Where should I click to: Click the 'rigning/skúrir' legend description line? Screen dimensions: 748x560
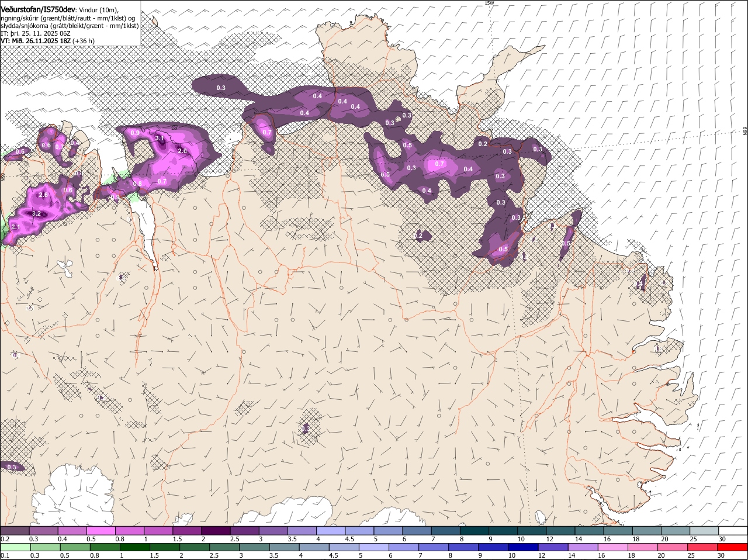click(69, 18)
